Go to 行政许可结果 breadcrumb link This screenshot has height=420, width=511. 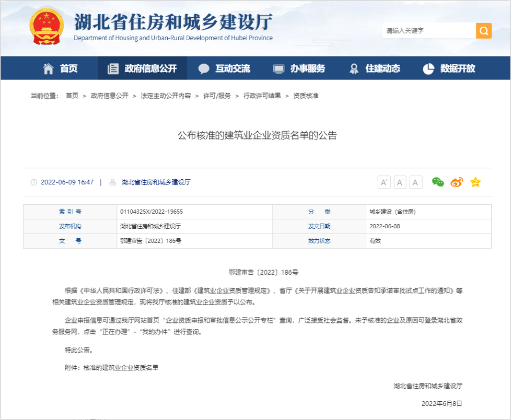click(262, 96)
